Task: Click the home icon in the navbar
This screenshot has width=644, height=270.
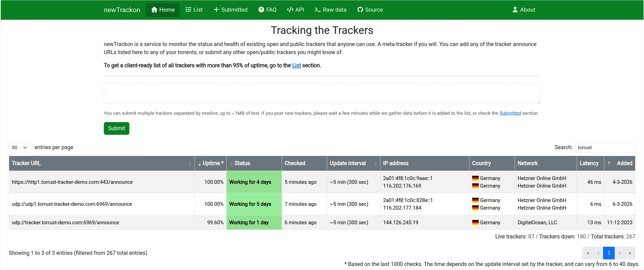Action: [x=154, y=10]
